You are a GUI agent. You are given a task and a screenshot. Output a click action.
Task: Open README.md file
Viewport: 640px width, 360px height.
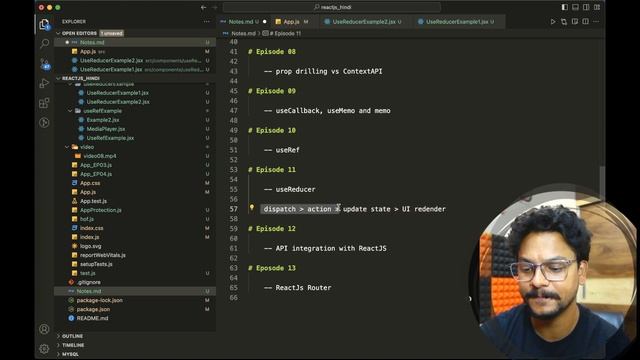point(92,317)
